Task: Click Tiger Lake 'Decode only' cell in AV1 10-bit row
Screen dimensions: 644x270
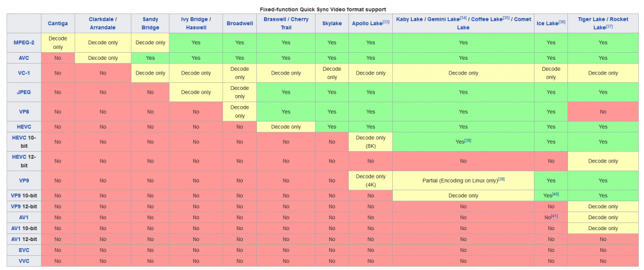Action: pos(603,228)
